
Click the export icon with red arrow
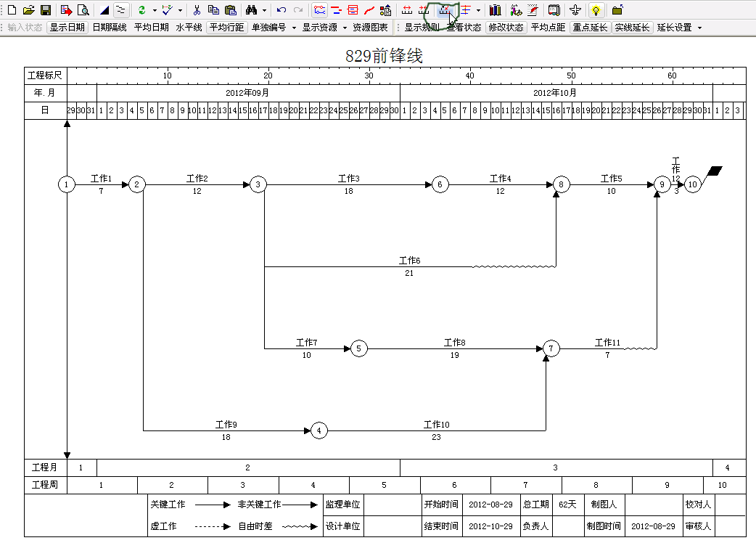[x=67, y=9]
